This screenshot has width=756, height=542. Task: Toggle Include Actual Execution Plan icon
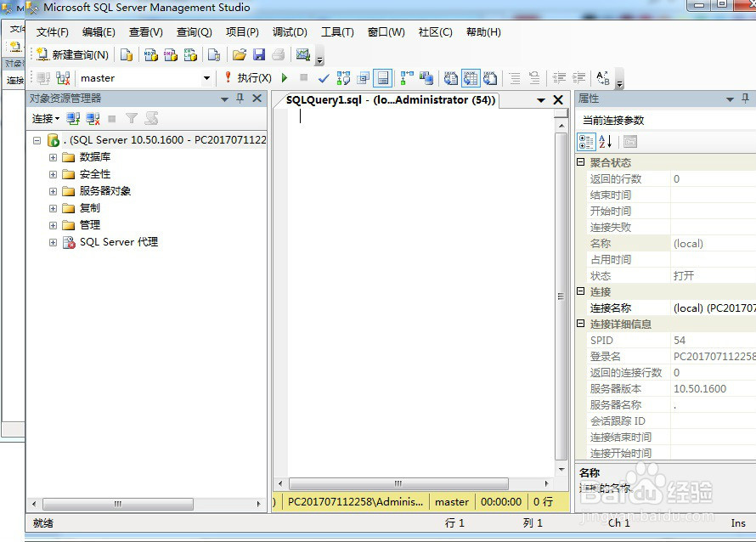[x=407, y=78]
